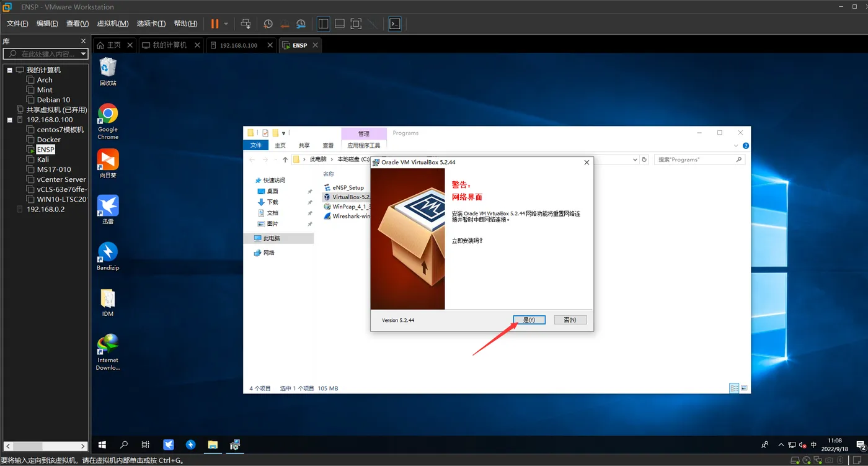Screen dimensions: 868x466
Task: Open the snapshot manager wrench-clock icon
Action: pos(301,24)
